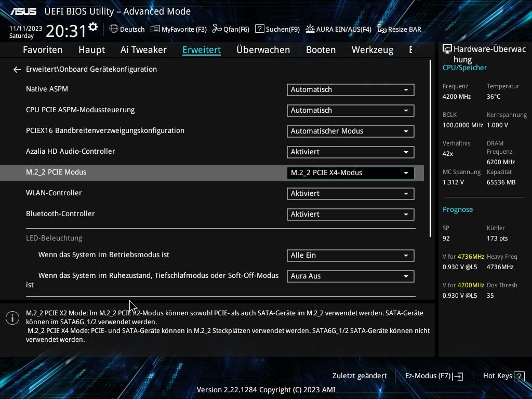The width and height of the screenshot is (532, 399).
Task: Click the LED-Beleuchtung section heading
Action: click(54, 238)
